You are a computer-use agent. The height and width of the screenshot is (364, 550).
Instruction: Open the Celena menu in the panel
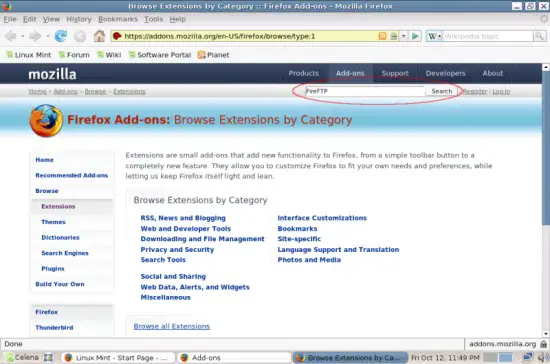[x=22, y=357]
